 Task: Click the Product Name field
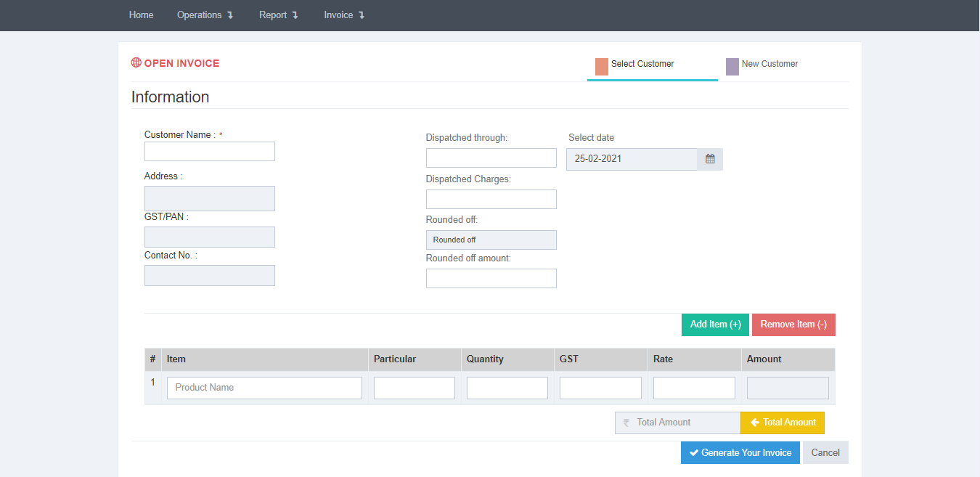(x=264, y=388)
